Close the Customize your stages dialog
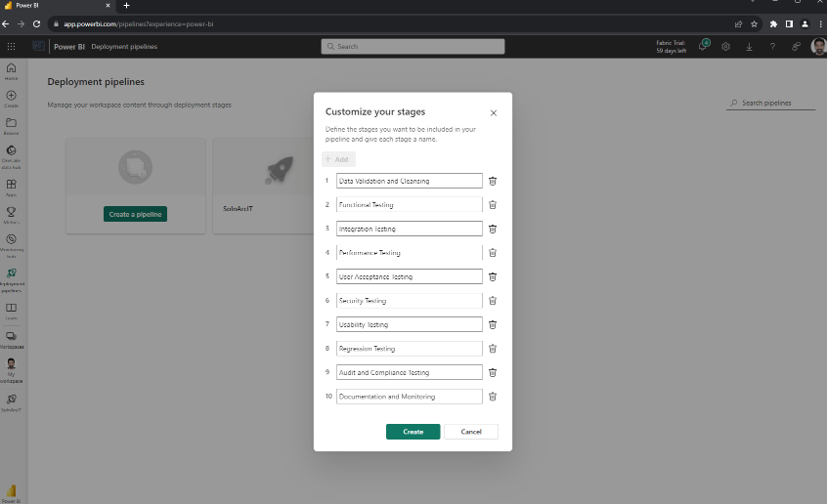827x504 pixels. (493, 113)
